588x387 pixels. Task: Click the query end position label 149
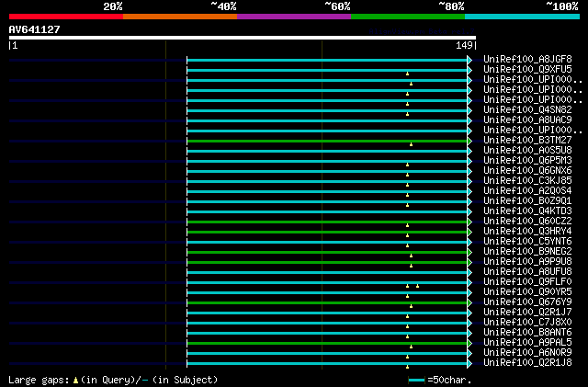tap(464, 45)
